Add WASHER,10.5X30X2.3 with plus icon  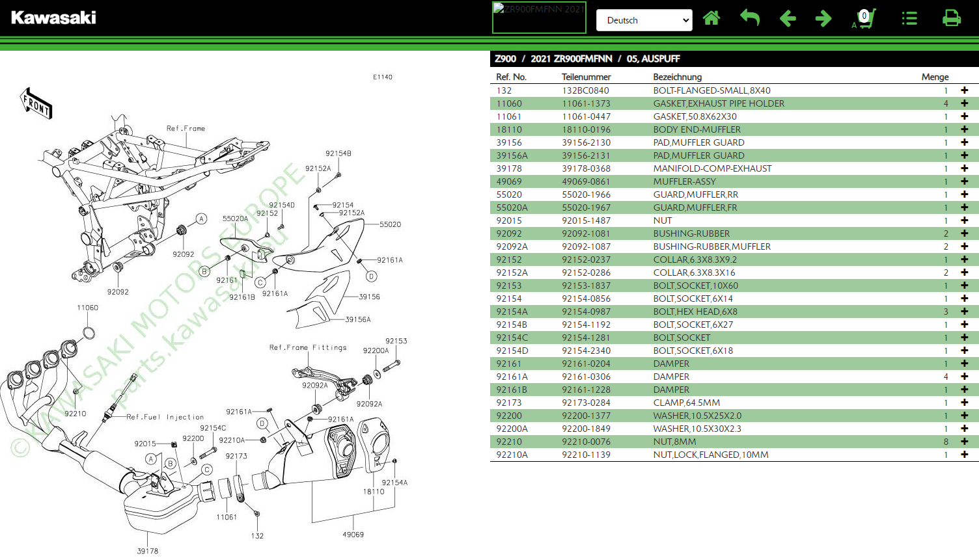click(964, 429)
